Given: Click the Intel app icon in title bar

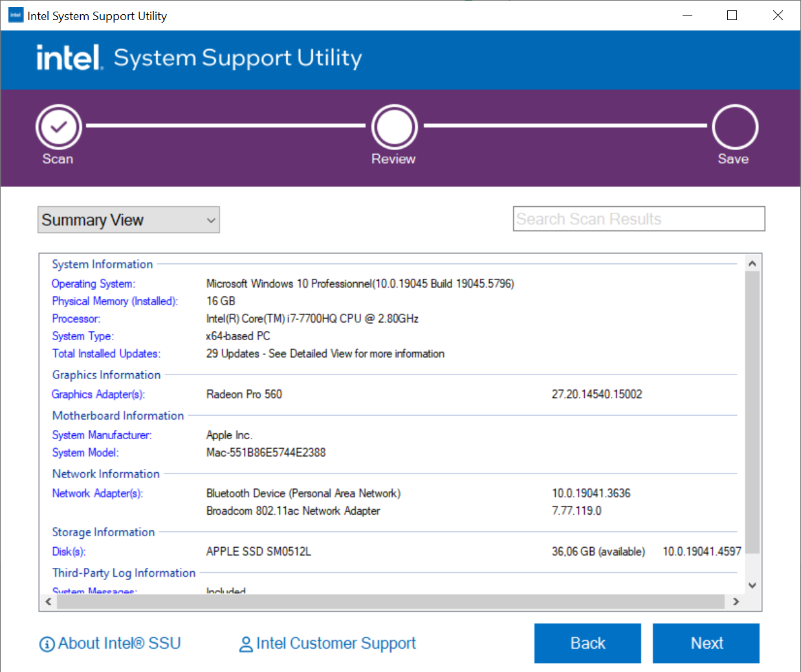Looking at the screenshot, I should pyautogui.click(x=16, y=16).
